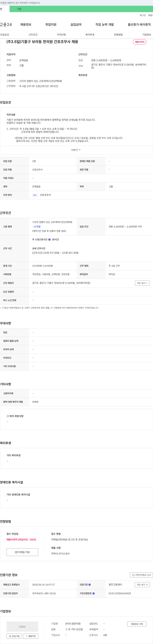Image resolution: width=153 pixels, height=644 pixels.
Task: Jump to 전형방법 section tab
Action: pyautogui.click(x=118, y=34)
